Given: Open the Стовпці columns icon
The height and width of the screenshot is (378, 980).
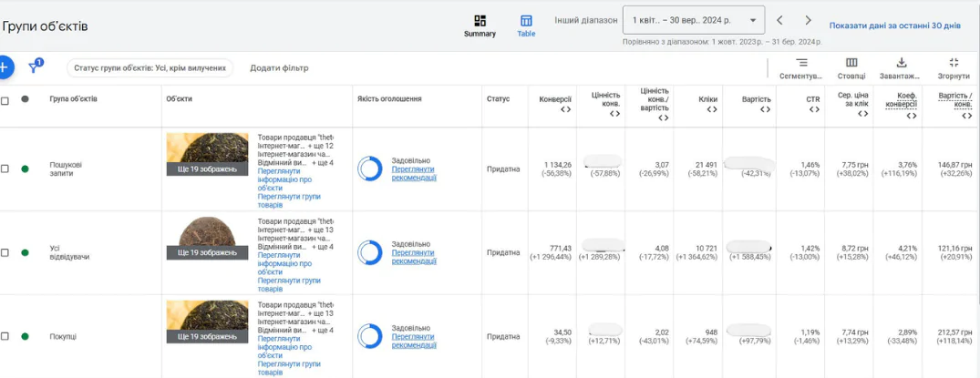Looking at the screenshot, I should (x=851, y=68).
